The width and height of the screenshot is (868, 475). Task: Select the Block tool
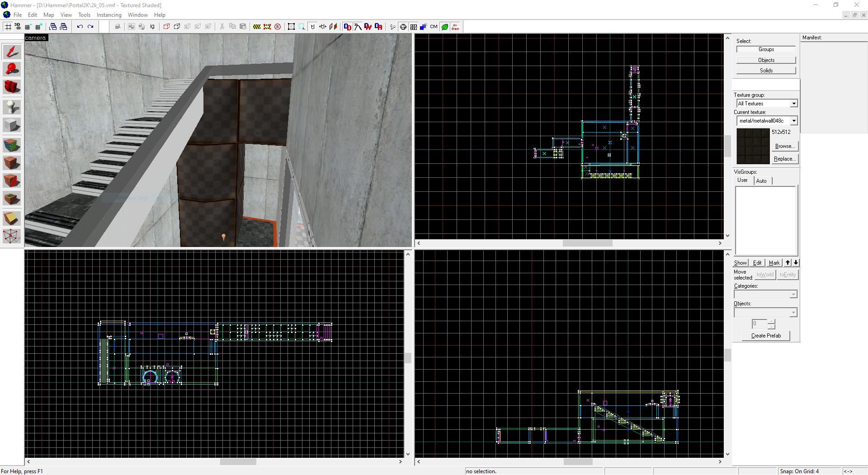click(x=12, y=125)
